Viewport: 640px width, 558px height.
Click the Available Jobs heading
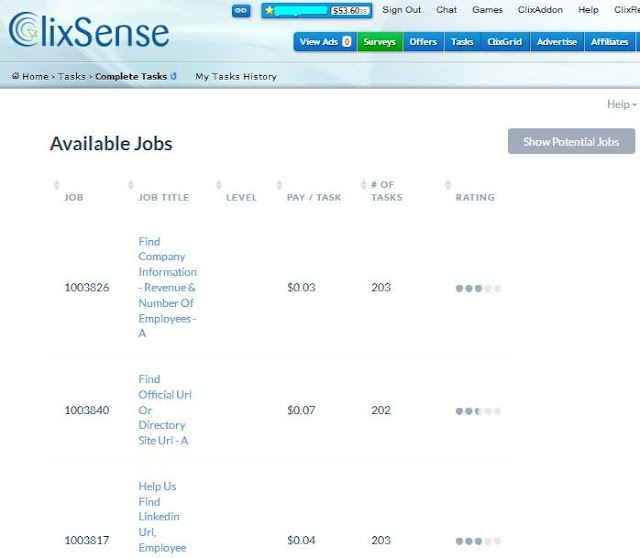click(x=111, y=144)
